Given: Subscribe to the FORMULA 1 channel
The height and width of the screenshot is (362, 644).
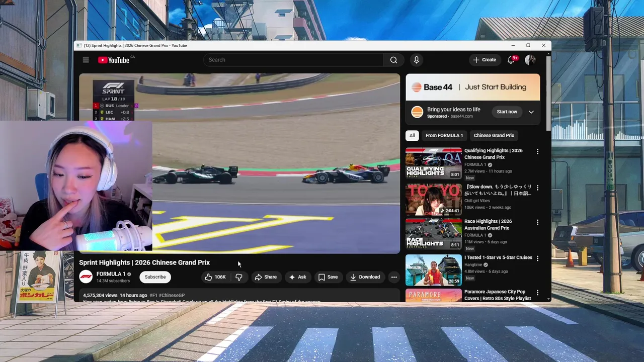Looking at the screenshot, I should (x=155, y=277).
